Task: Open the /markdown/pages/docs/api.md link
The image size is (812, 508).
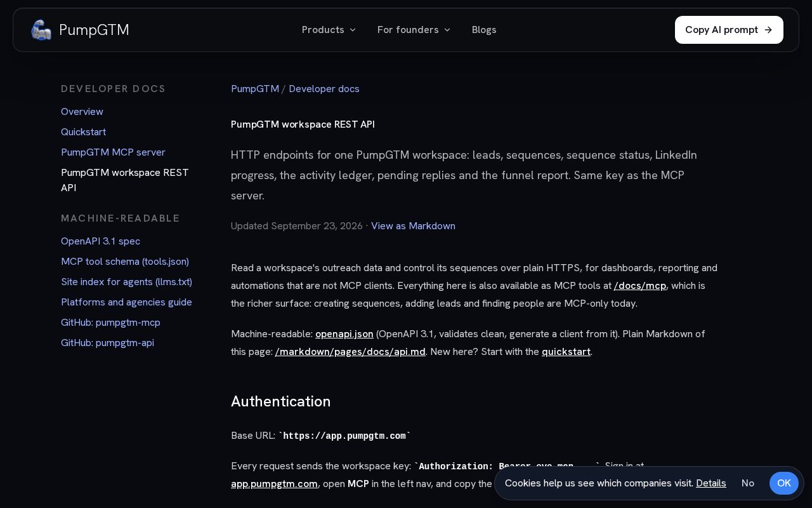Action: pyautogui.click(x=350, y=352)
